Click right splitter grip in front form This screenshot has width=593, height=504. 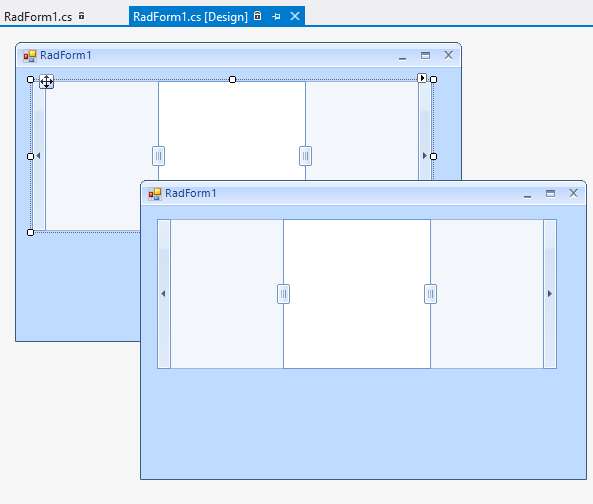tap(430, 294)
